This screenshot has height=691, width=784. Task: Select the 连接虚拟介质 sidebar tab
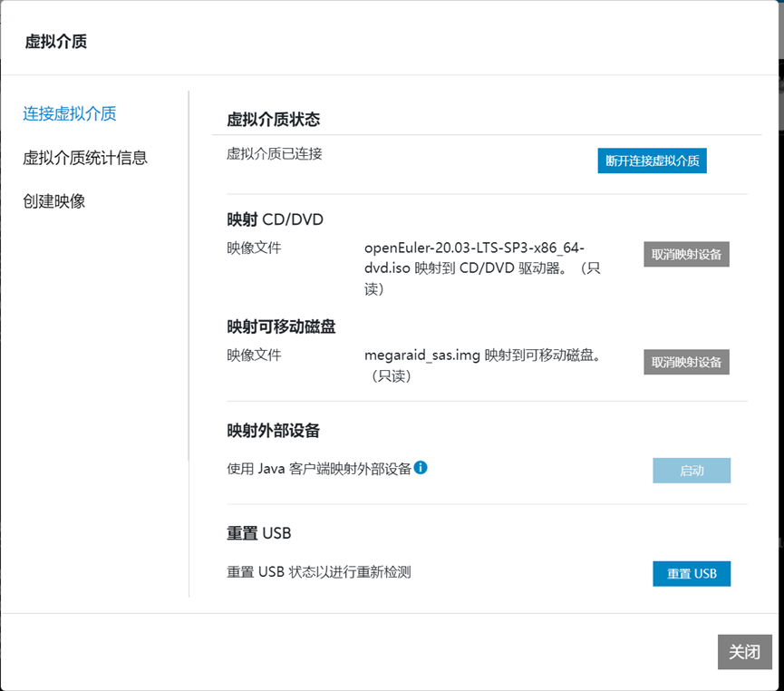(x=70, y=113)
